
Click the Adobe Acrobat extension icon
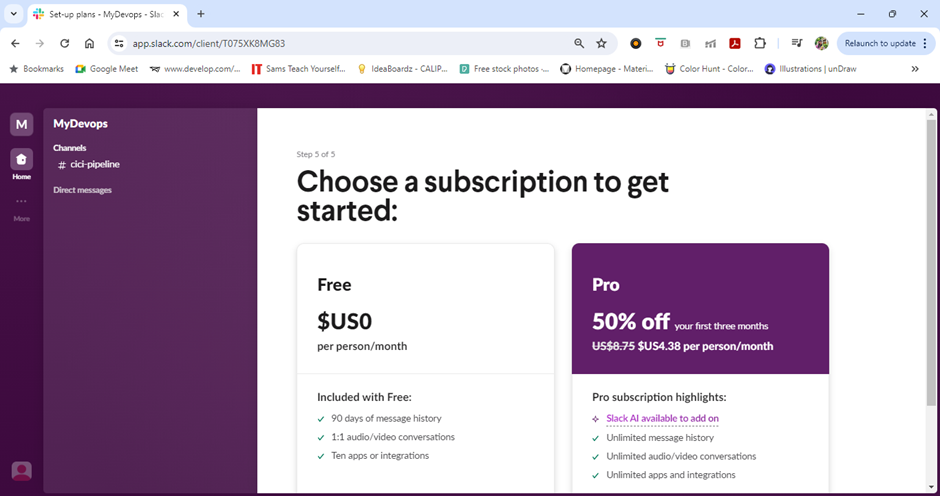734,44
